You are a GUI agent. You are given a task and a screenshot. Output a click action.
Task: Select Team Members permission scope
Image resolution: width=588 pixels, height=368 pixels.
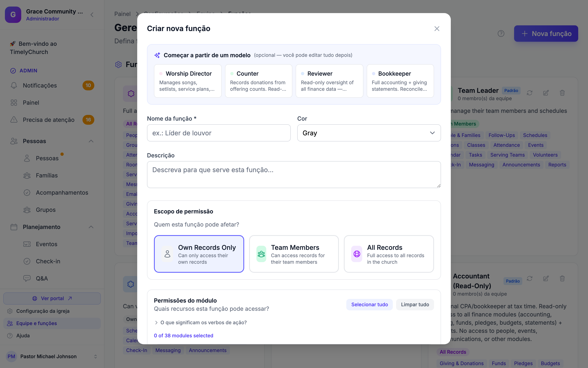coord(294,254)
